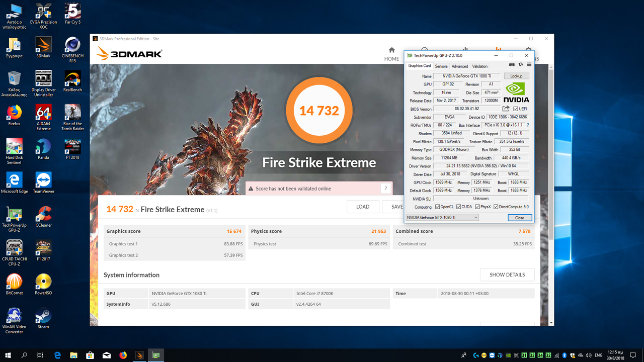The width and height of the screenshot is (644, 362).
Task: Open Αυτός ο υπολογιστής desktop icon
Action: [x=14, y=16]
